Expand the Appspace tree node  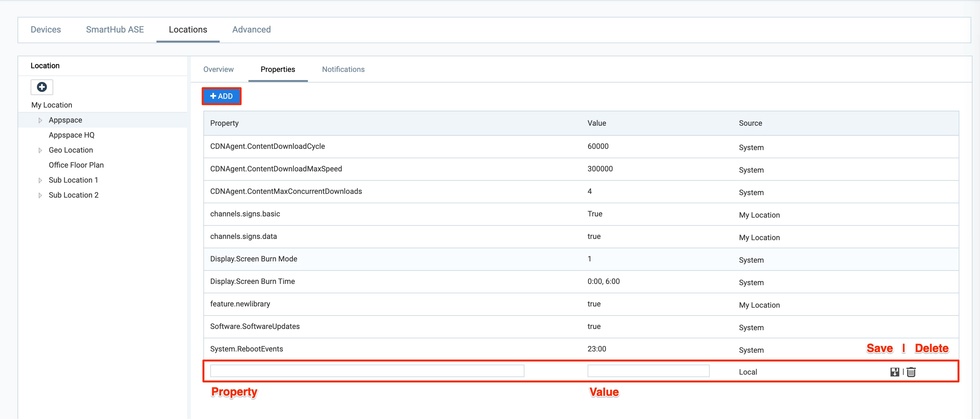(x=40, y=120)
